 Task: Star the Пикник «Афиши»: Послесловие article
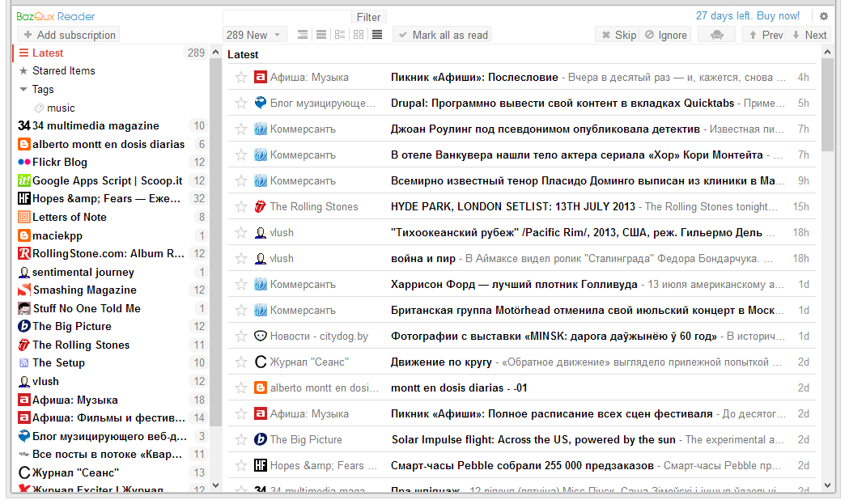[x=241, y=77]
